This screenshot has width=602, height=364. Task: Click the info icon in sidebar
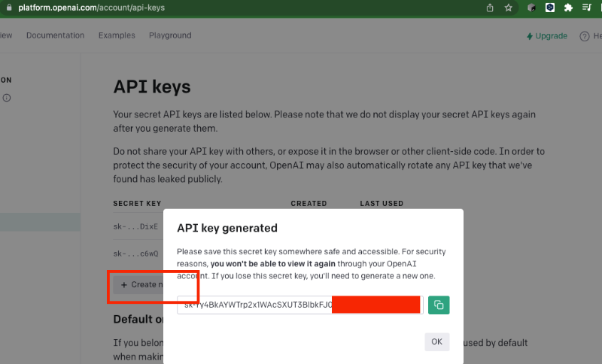[x=7, y=98]
